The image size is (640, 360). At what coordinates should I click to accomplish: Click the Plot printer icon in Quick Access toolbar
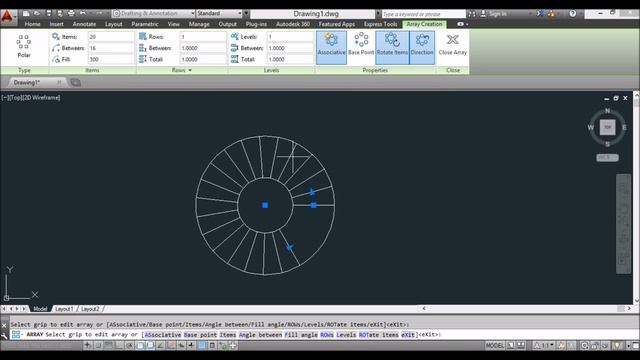(x=71, y=13)
